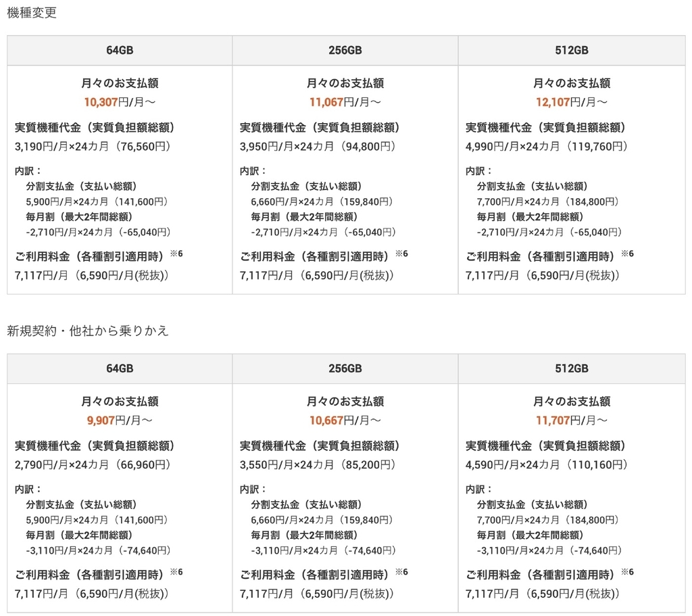Click 7,700円/月×24カ月 installment in 新規契約 table
Image resolution: width=692 pixels, height=616 pixels.
(x=548, y=520)
